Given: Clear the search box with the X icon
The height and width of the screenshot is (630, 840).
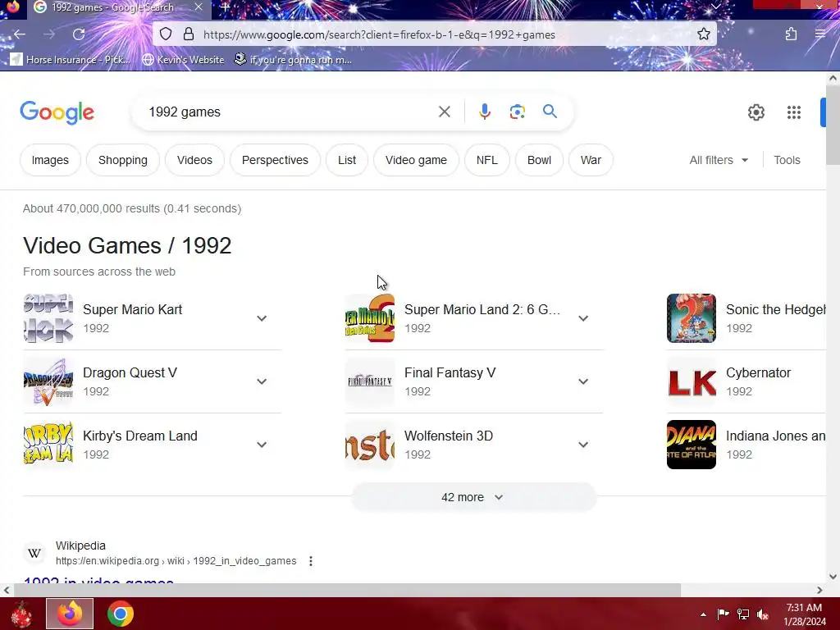Looking at the screenshot, I should (x=444, y=112).
